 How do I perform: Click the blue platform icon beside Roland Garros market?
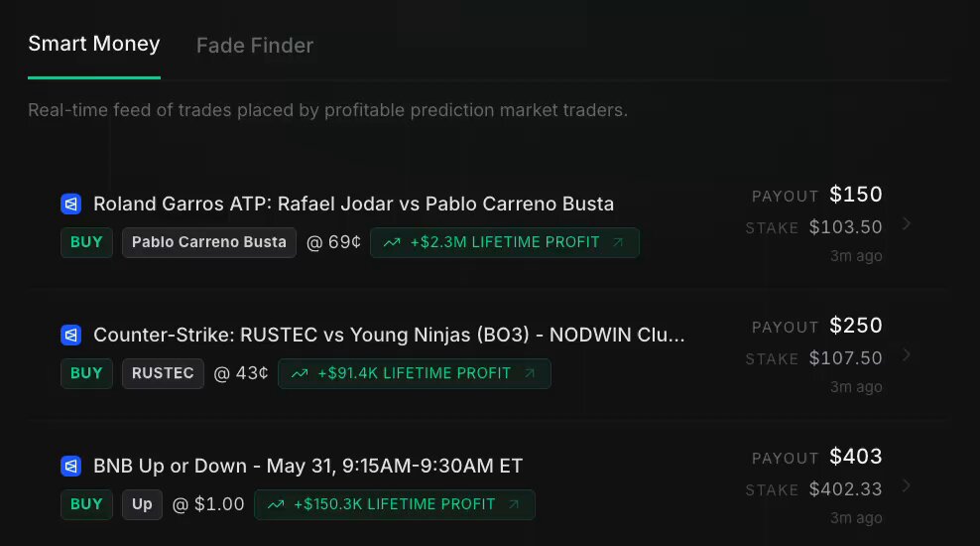pos(71,204)
